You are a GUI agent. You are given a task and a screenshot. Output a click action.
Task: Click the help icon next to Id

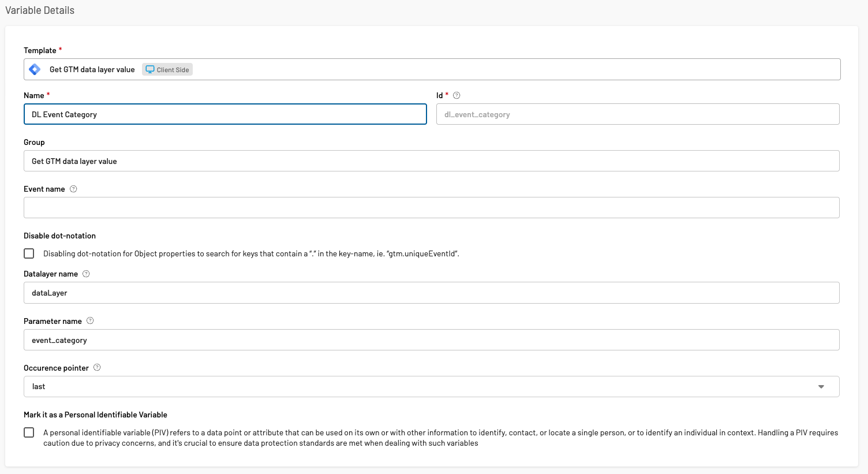tap(457, 95)
